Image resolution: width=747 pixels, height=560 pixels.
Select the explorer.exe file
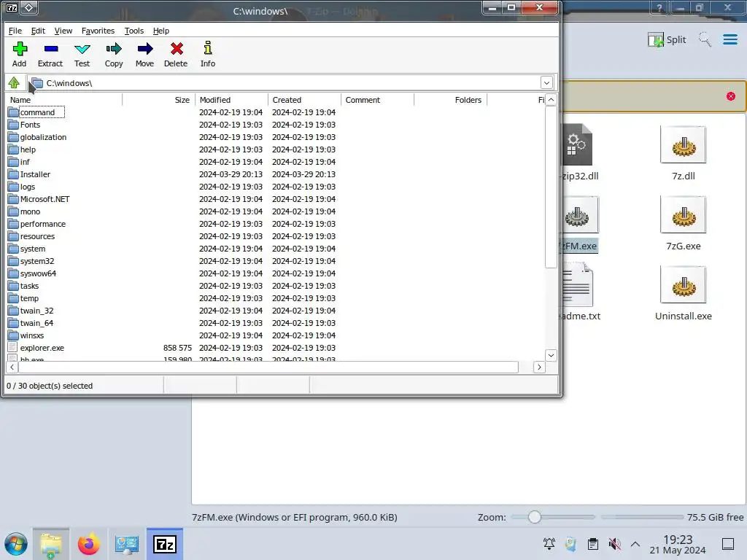42,348
